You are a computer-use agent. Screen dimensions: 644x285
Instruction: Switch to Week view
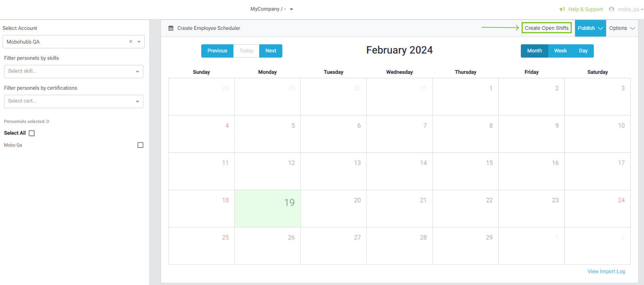(560, 51)
